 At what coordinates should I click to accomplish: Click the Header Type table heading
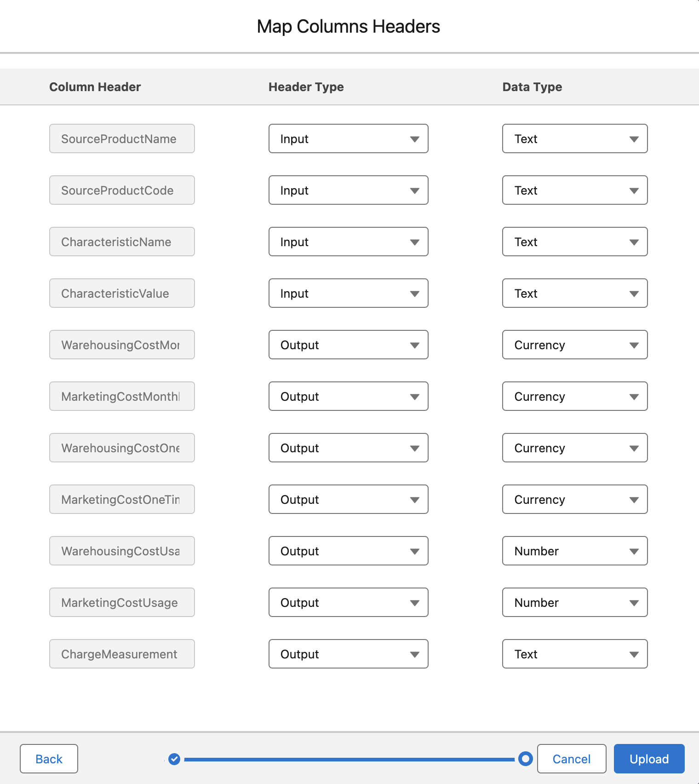pos(306,87)
